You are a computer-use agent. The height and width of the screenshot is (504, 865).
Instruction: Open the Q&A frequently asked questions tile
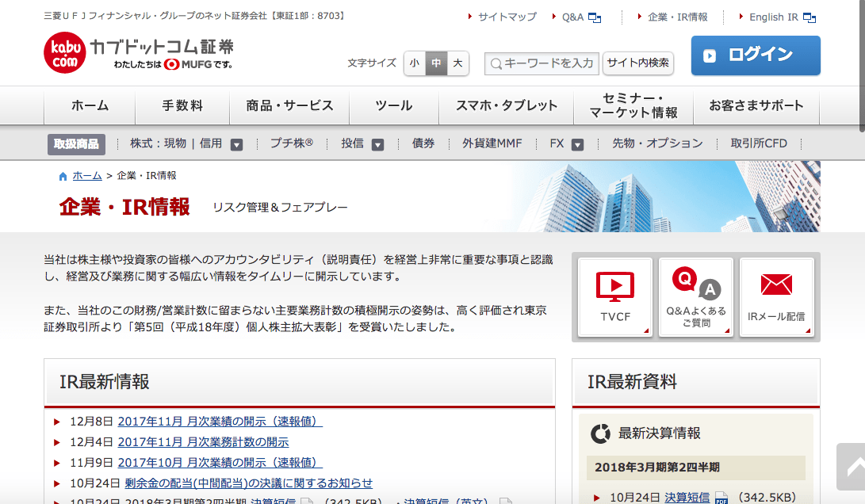tap(695, 297)
